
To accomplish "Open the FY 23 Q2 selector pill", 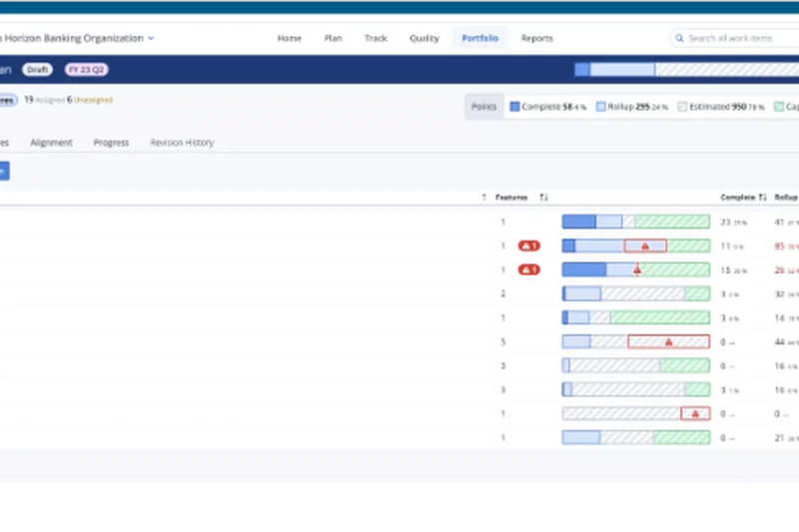I will point(86,70).
